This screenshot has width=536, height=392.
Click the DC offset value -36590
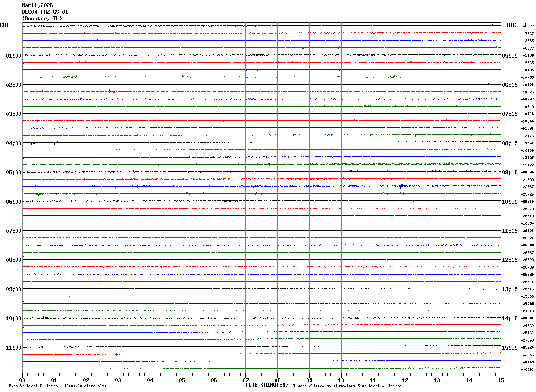point(528,369)
